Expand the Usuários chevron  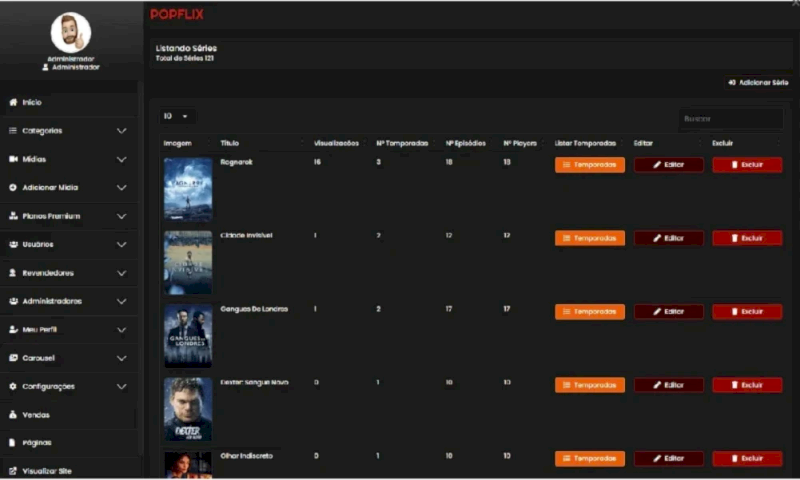point(121,244)
